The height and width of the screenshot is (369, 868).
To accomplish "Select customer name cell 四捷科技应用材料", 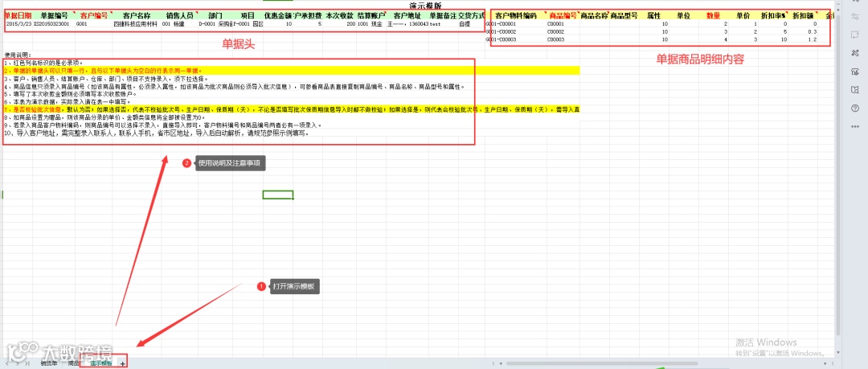I will pyautogui.click(x=136, y=25).
